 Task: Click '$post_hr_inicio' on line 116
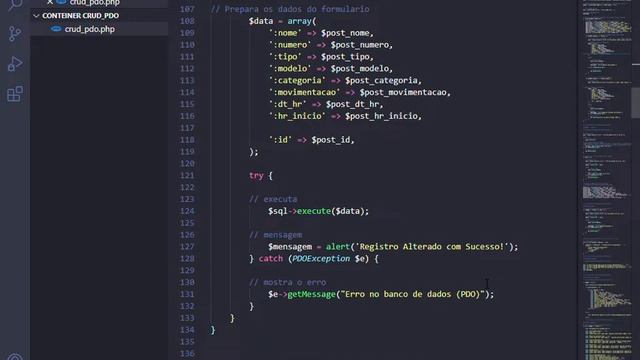pyautogui.click(x=381, y=116)
